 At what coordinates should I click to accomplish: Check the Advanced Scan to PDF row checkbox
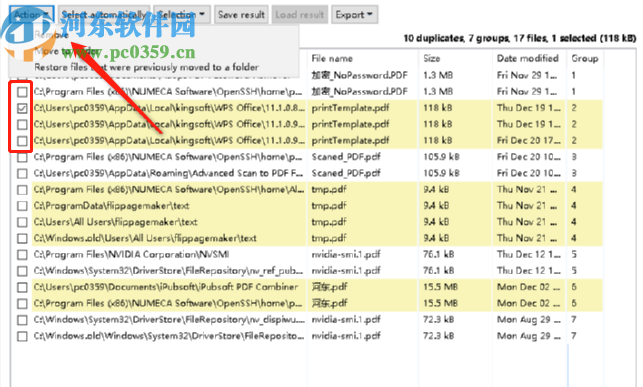(22, 174)
